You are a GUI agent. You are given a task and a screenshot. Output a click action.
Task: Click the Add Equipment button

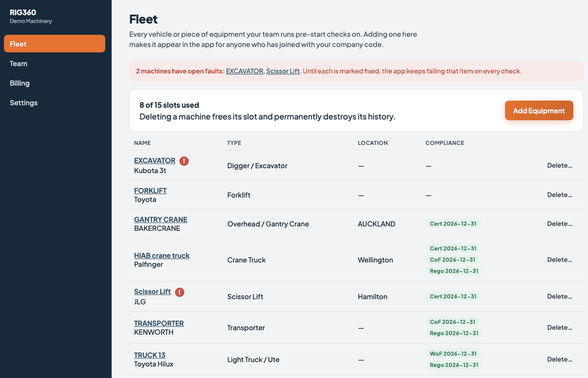coord(539,111)
